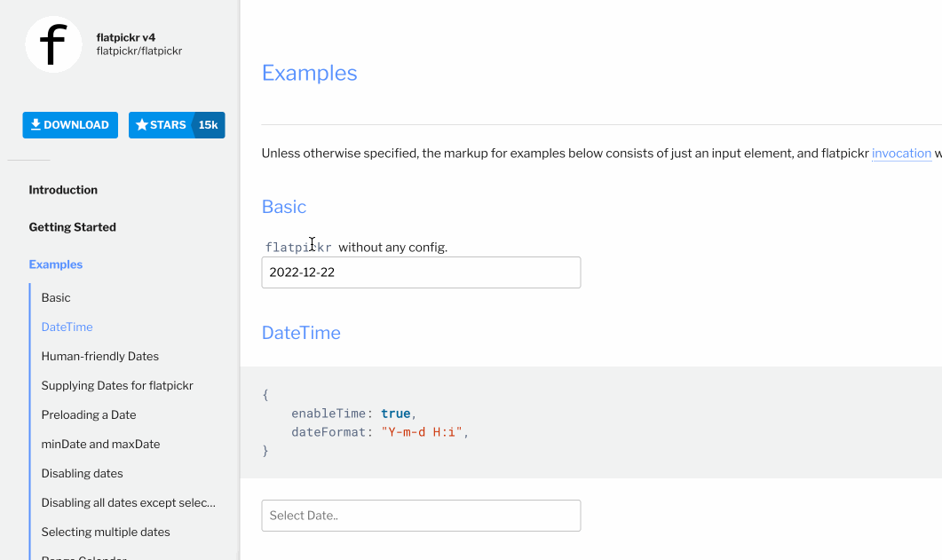
Task: Click the download icon on the DOWNLOAD button
Action: 36,124
